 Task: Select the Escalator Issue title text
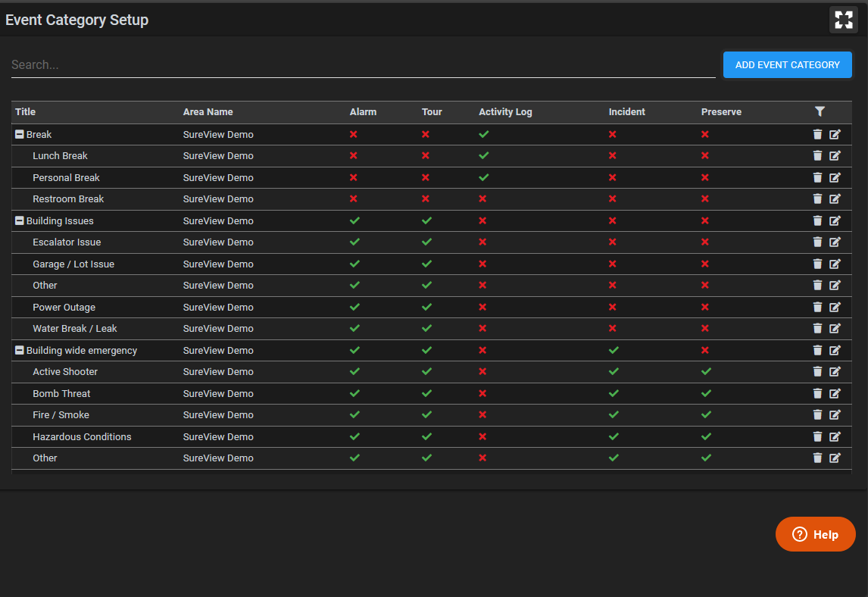coord(67,242)
